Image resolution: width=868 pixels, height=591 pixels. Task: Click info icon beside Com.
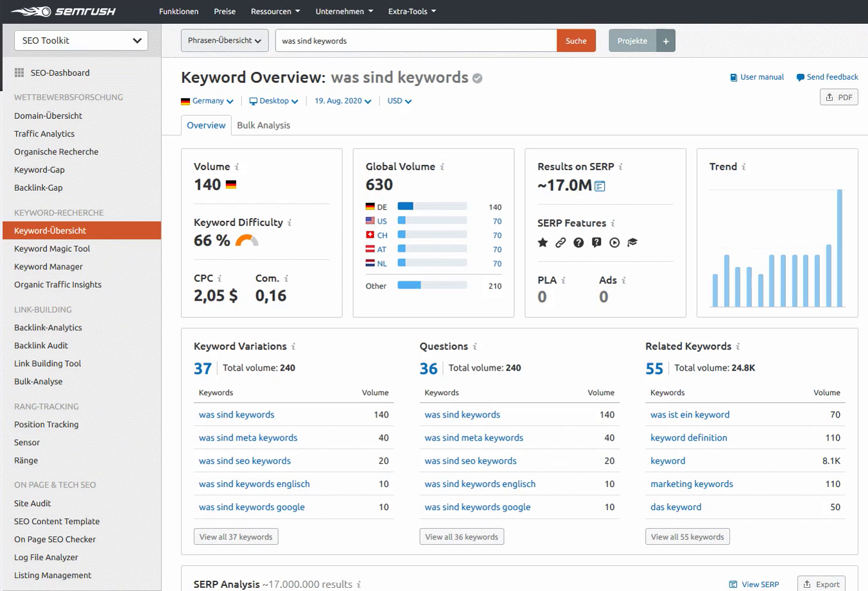[286, 278]
